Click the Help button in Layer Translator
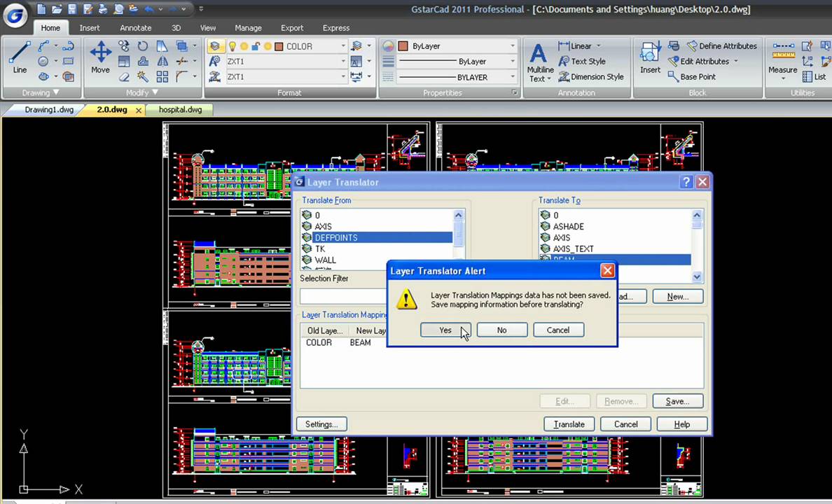 click(x=682, y=424)
